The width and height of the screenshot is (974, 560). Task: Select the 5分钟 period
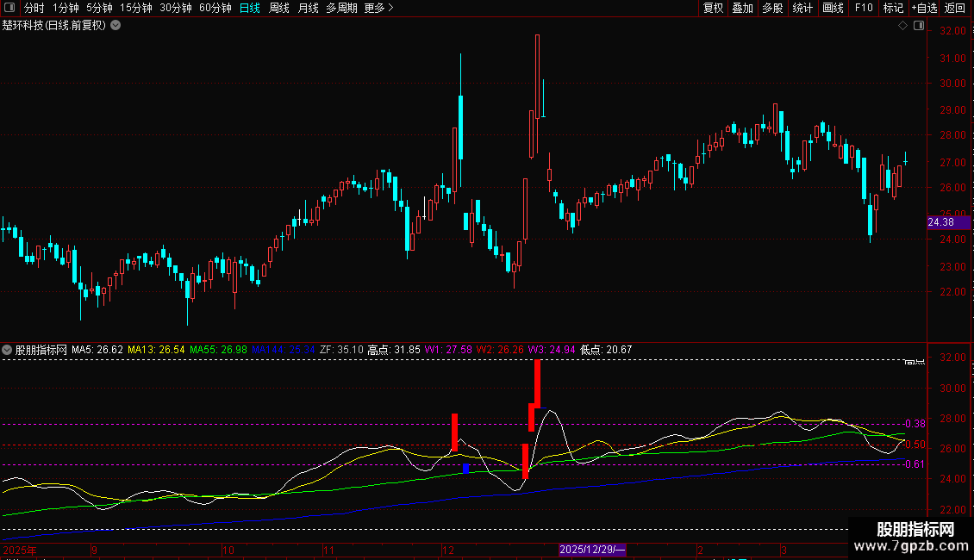tap(99, 8)
